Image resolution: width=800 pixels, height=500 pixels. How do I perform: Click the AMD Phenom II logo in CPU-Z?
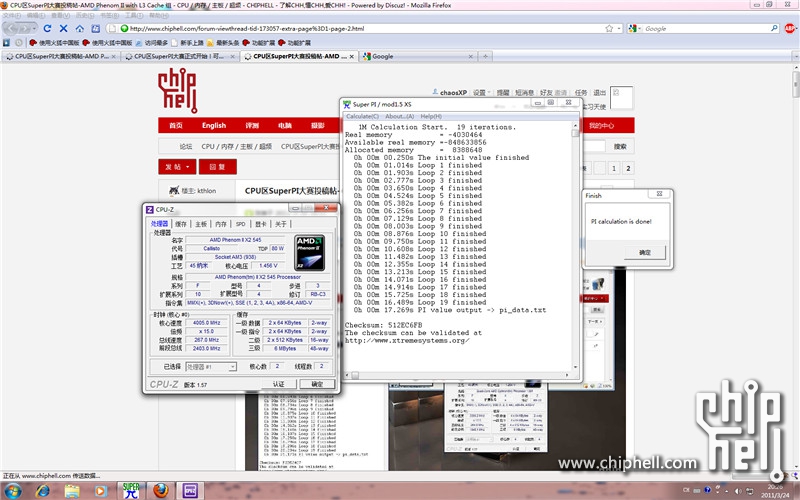coord(309,252)
